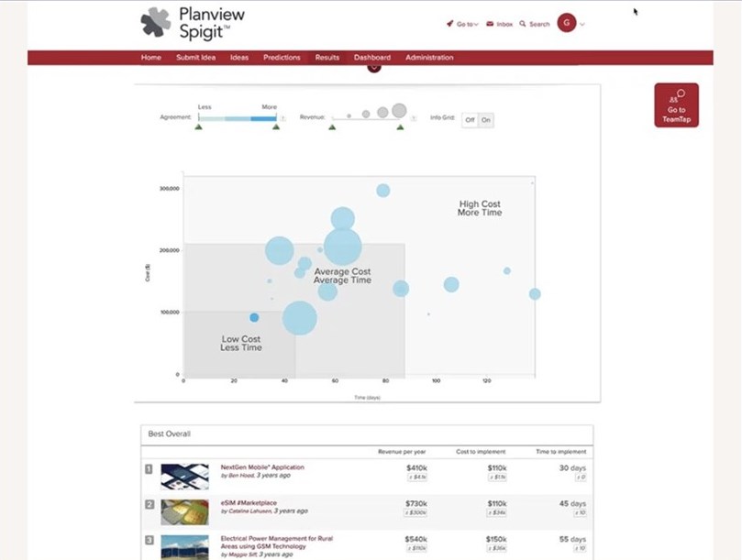
Task: Click the Go to rocket icon
Action: 450,24
